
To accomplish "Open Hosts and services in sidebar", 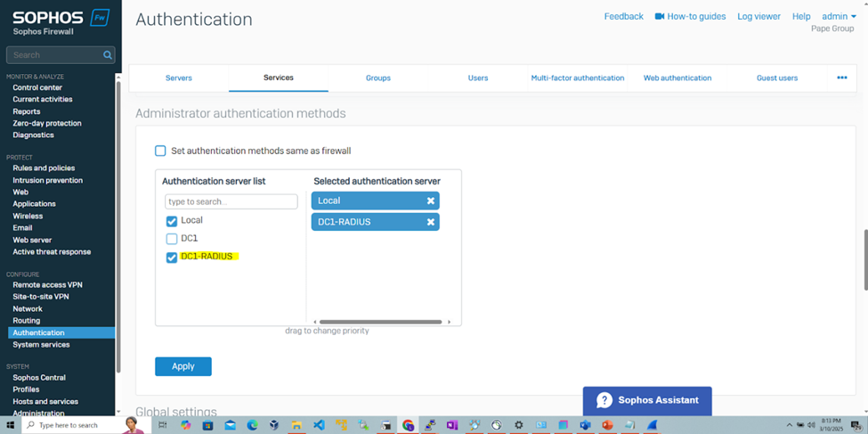I will (45, 401).
